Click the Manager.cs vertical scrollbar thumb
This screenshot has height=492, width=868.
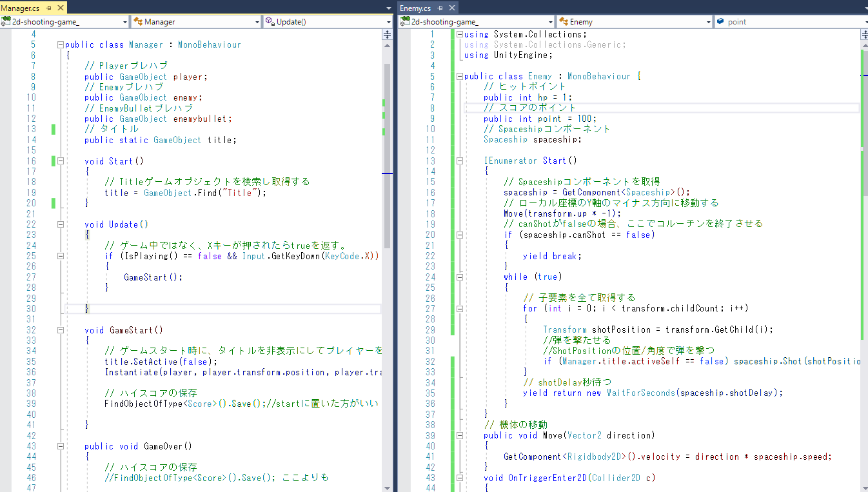(x=387, y=155)
